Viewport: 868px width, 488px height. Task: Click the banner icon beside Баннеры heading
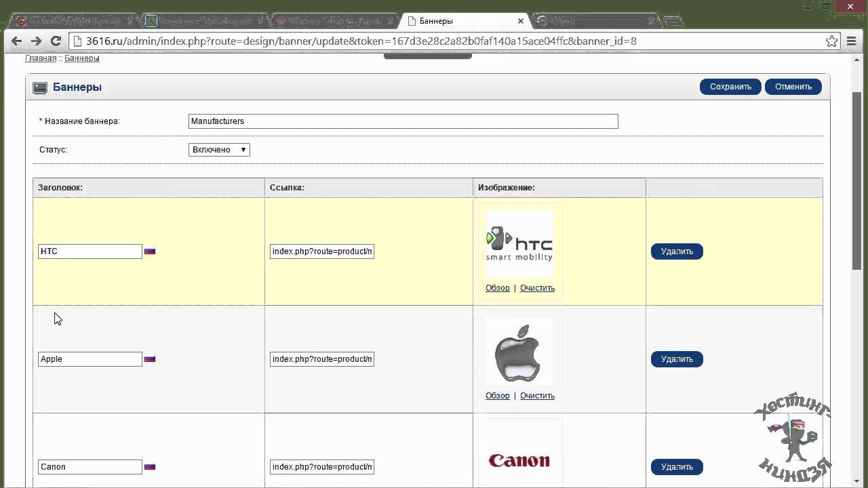pos(40,87)
